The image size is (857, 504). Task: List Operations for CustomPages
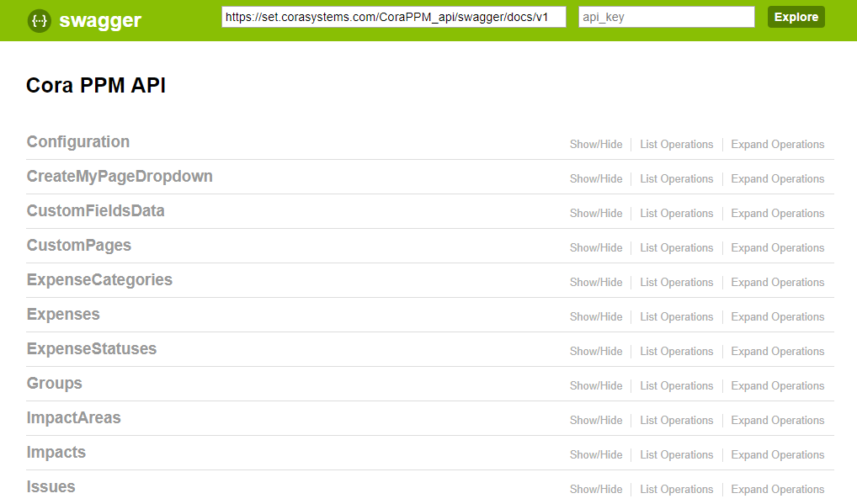coord(677,247)
